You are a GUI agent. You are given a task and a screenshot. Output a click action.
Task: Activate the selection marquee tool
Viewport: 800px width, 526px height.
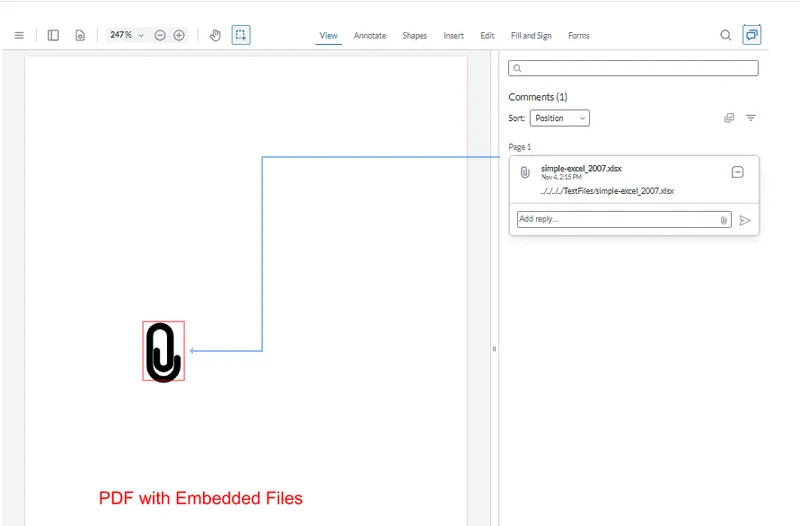point(241,35)
